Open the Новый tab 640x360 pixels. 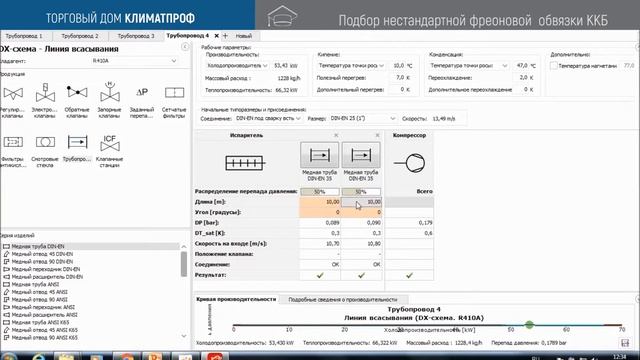[244, 36]
